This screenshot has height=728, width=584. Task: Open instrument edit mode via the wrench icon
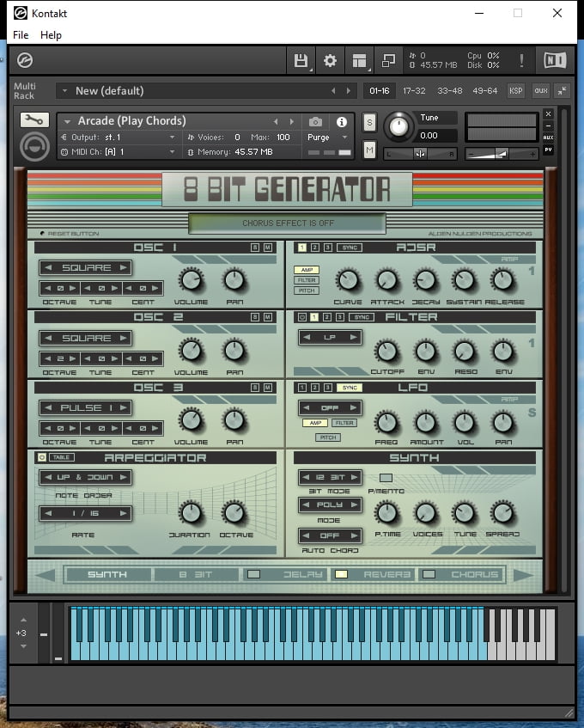(34, 120)
